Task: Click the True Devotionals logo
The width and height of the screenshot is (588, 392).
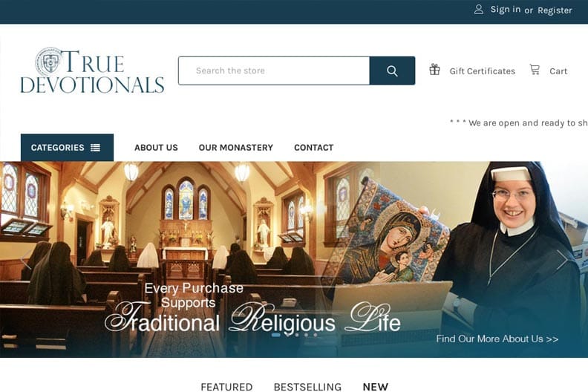Action: coord(92,71)
